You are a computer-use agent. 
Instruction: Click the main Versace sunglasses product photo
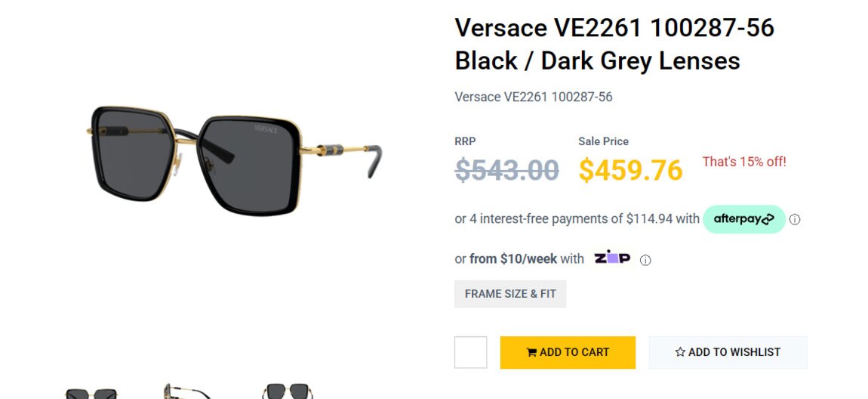234,159
